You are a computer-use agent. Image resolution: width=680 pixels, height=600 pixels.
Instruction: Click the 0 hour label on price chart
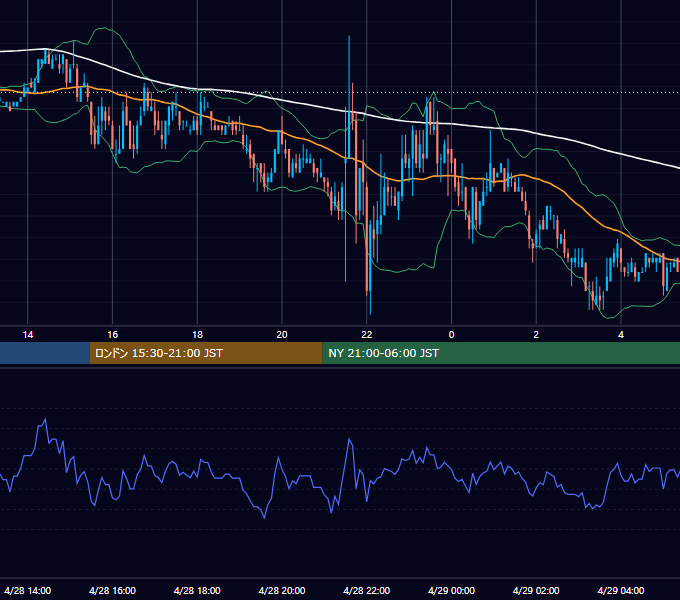click(x=451, y=335)
